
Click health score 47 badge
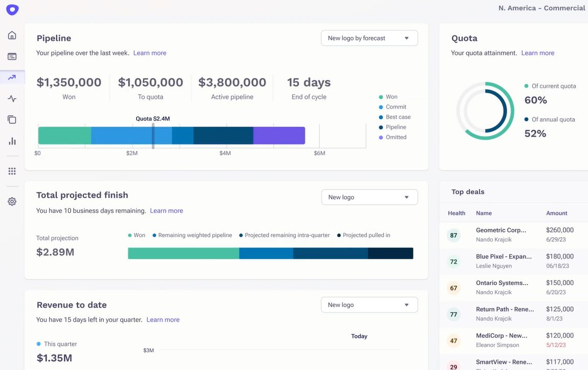point(454,341)
